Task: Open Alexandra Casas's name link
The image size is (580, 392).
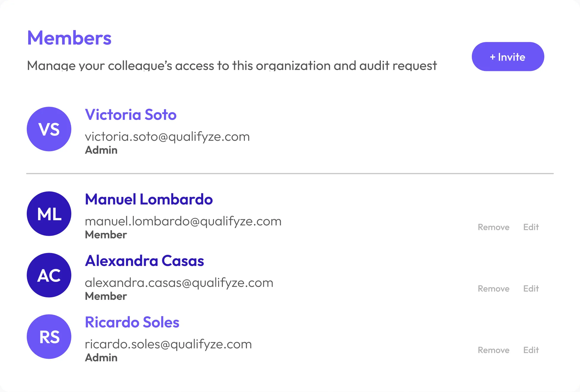Action: point(144,261)
